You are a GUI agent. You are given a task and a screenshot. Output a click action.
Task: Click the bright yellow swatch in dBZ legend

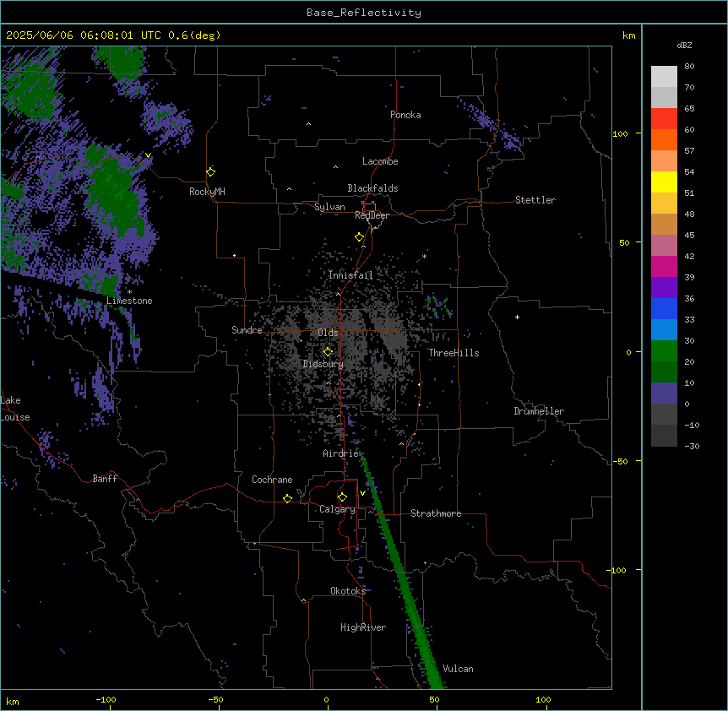pos(664,182)
